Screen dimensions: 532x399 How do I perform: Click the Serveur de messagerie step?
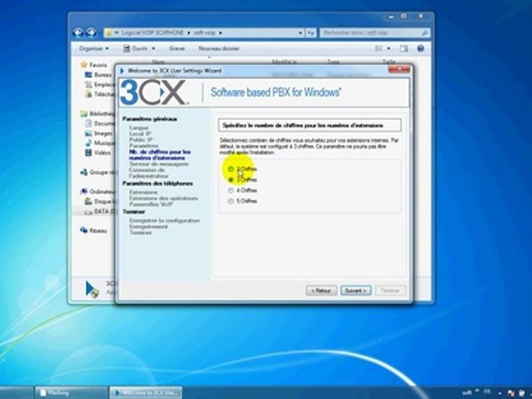tap(159, 164)
